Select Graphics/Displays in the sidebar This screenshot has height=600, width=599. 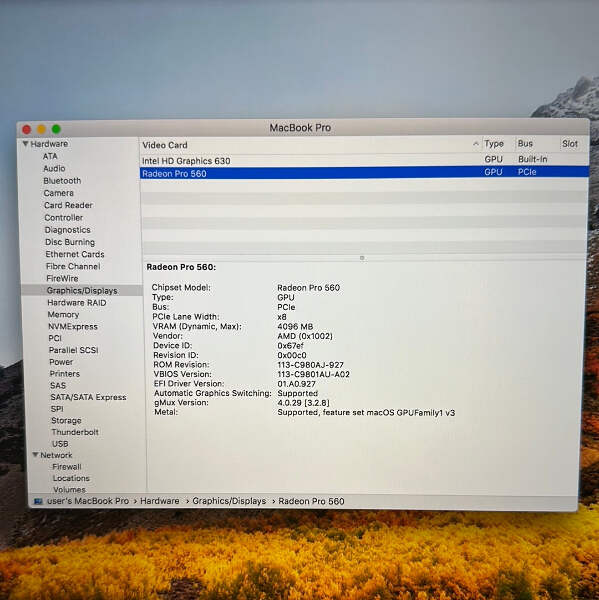click(x=82, y=290)
